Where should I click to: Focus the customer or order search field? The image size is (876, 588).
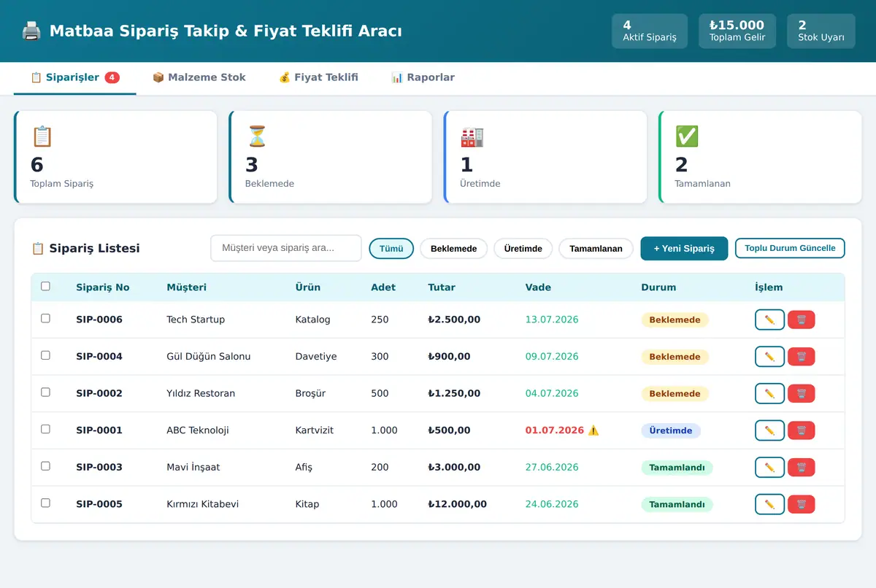[286, 248]
